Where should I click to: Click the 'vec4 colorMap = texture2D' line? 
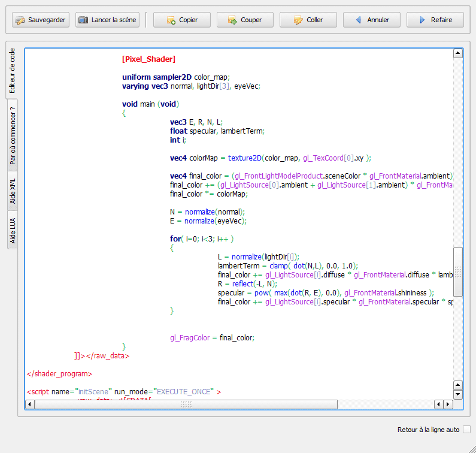click(x=271, y=158)
